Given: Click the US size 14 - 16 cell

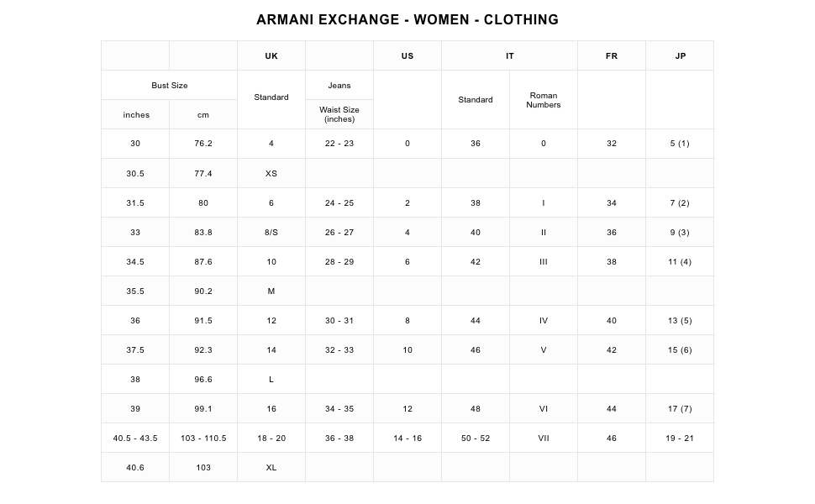Looking at the screenshot, I should (x=407, y=438).
